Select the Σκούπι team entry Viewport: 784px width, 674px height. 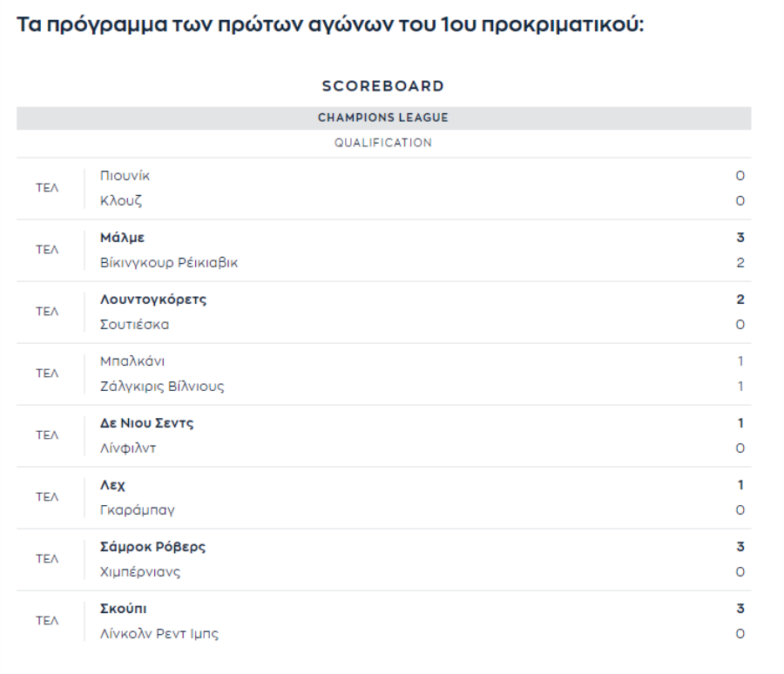124,609
